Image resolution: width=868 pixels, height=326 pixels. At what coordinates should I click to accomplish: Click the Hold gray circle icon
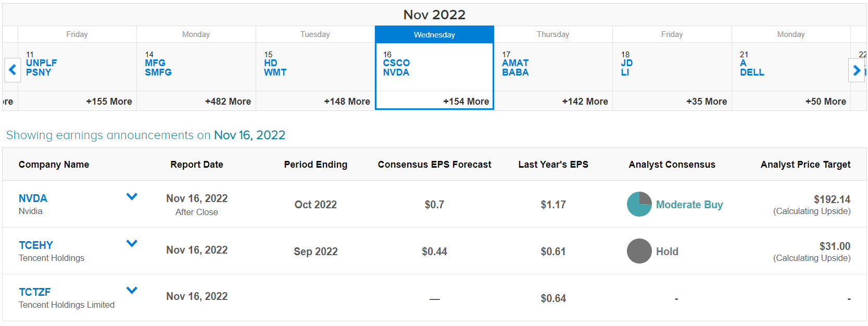click(x=639, y=251)
